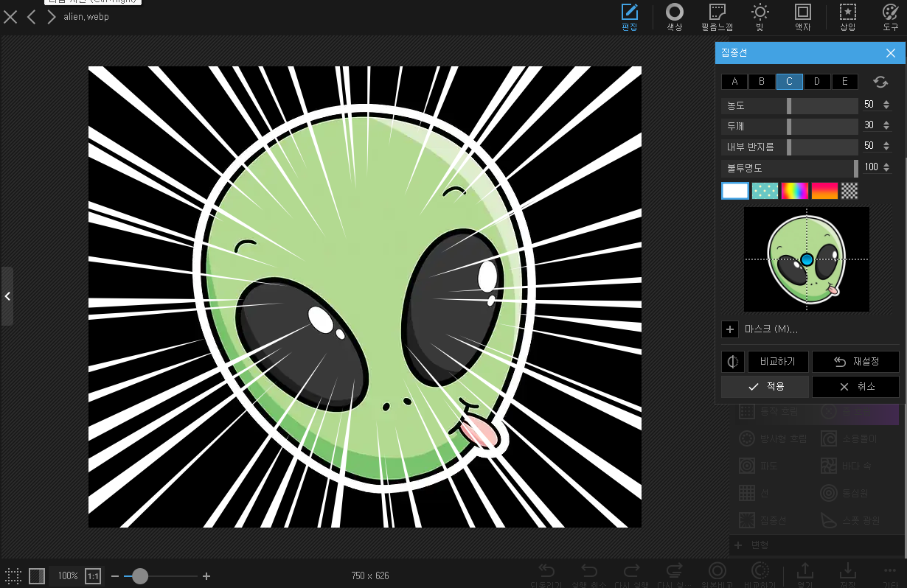The image size is (907, 588).
Task: Open the 필름느낌 (Film) tab
Action: point(717,17)
